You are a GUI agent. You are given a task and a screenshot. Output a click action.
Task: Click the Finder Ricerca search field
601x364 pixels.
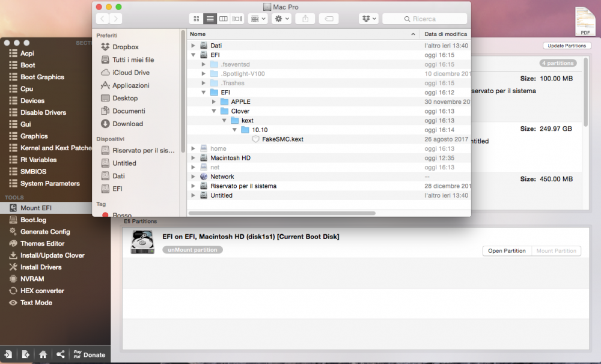tap(425, 19)
